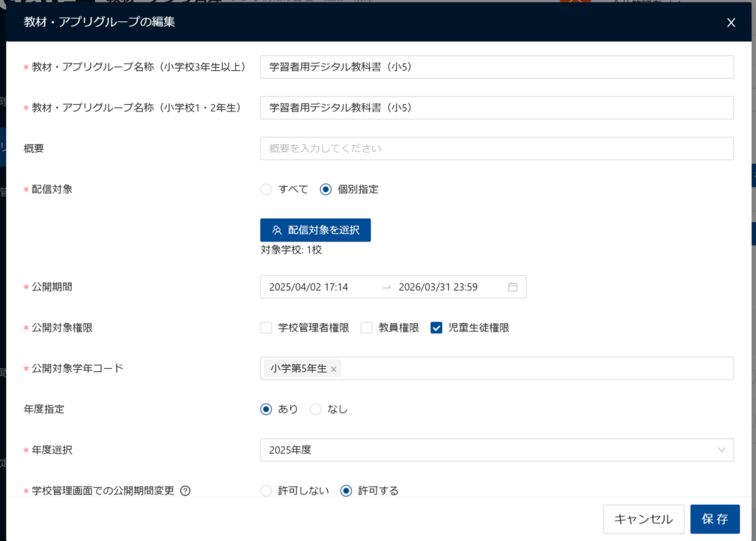Select the すべて radio for 配信対象
The height and width of the screenshot is (541, 756).
click(x=266, y=190)
